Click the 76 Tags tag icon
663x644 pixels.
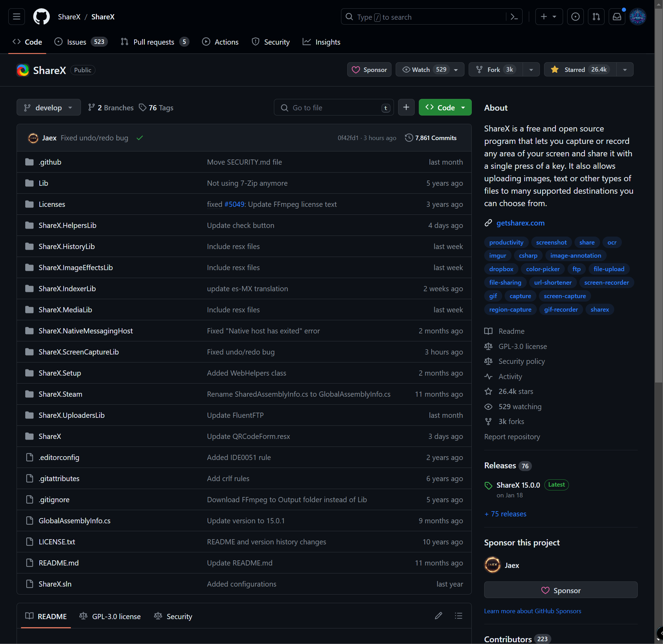pyautogui.click(x=142, y=108)
